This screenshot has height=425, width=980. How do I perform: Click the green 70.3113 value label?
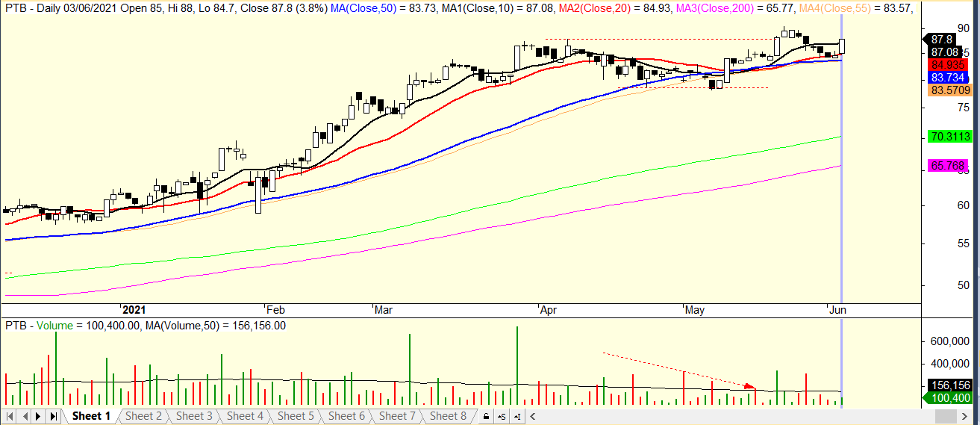(x=949, y=137)
